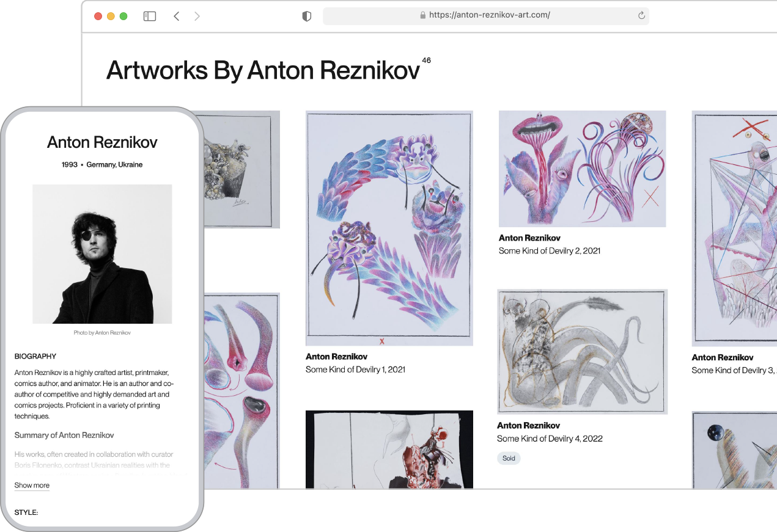Go back with the browser back arrow
777x532 pixels.
pyautogui.click(x=176, y=16)
